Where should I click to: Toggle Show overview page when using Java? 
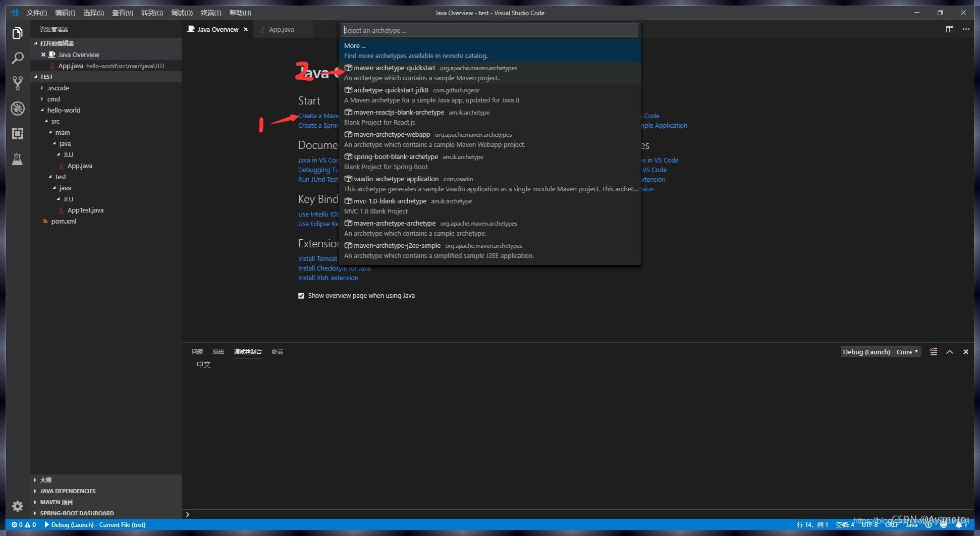(301, 296)
